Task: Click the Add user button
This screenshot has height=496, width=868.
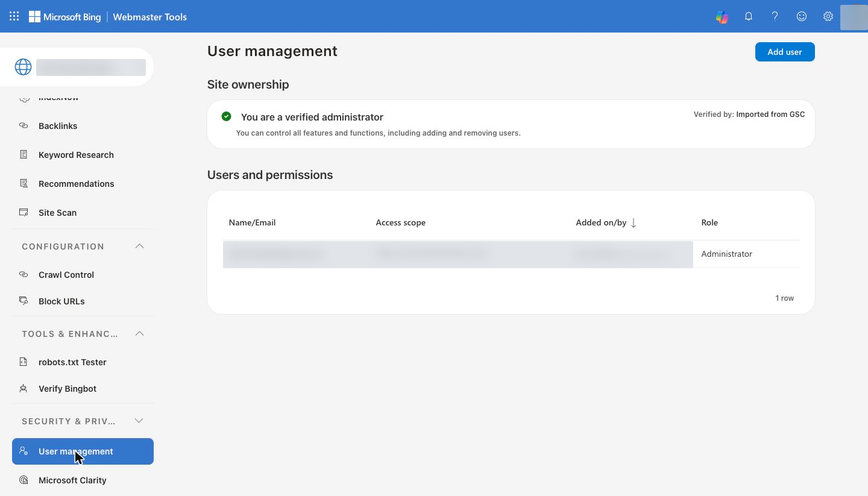Action: [785, 52]
